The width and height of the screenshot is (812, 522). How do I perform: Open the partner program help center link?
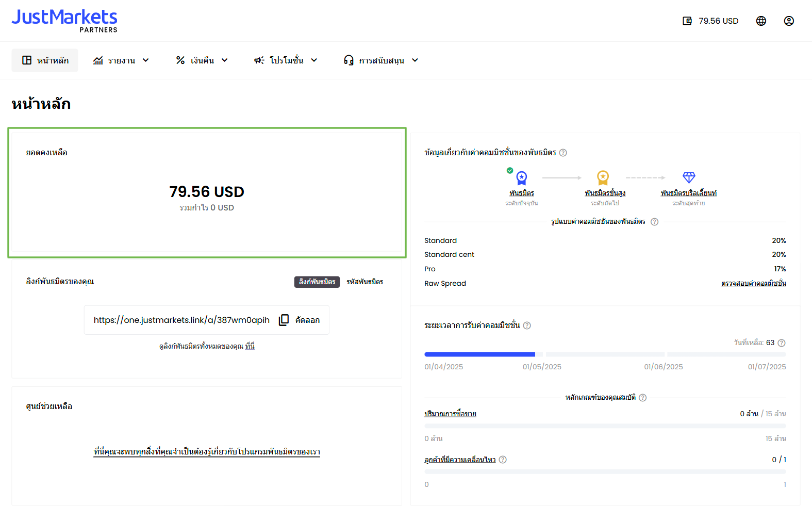[x=207, y=452]
